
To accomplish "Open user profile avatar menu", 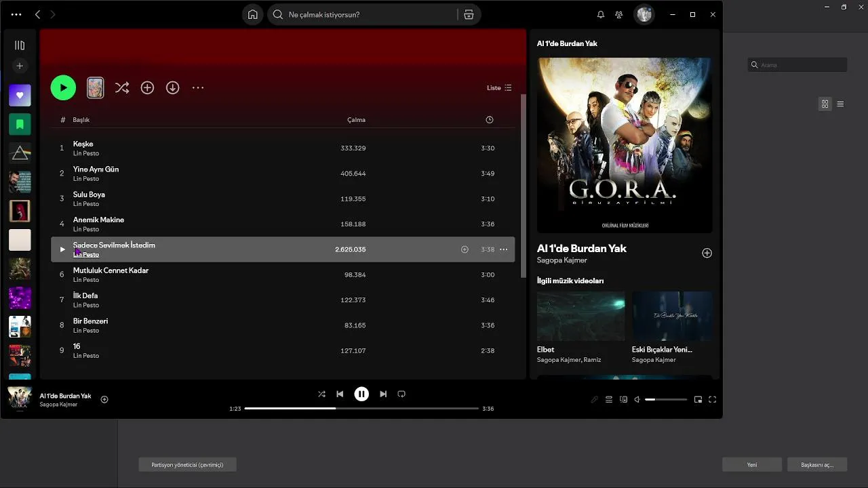I will click(644, 14).
